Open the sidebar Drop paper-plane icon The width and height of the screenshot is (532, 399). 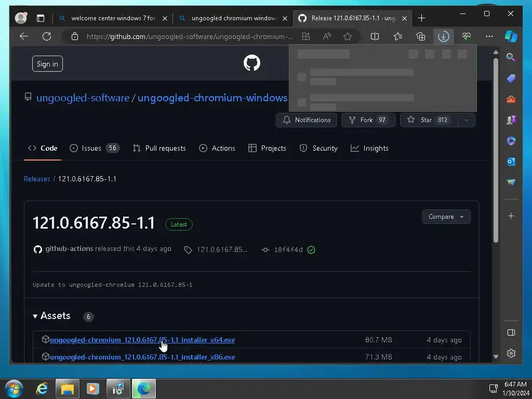click(511, 182)
